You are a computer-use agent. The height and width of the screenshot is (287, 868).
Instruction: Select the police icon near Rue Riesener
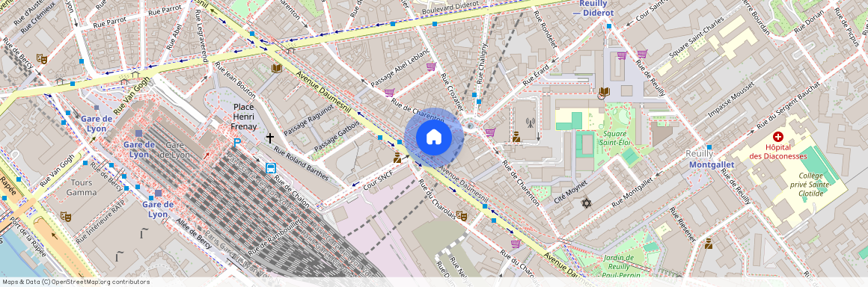click(708, 244)
